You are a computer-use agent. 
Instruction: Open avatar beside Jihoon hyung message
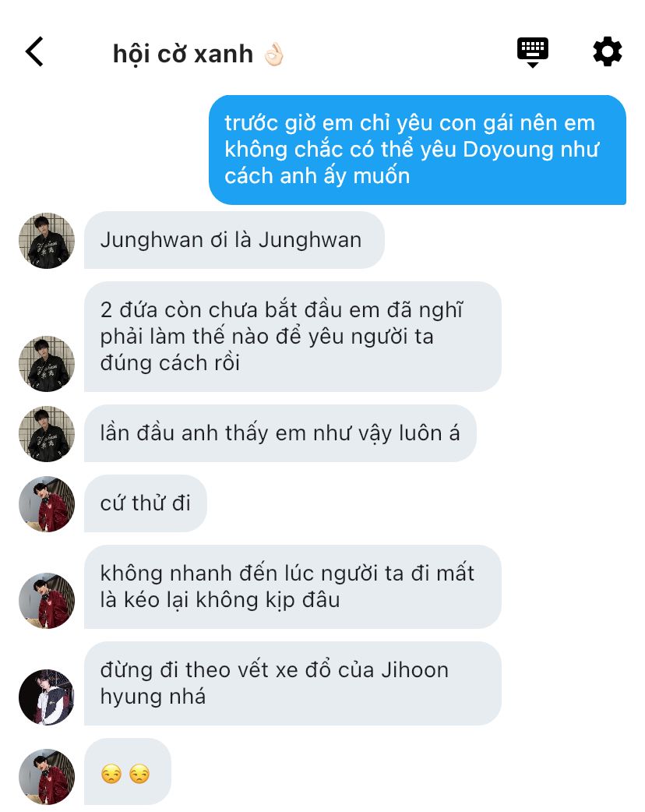pos(47,697)
